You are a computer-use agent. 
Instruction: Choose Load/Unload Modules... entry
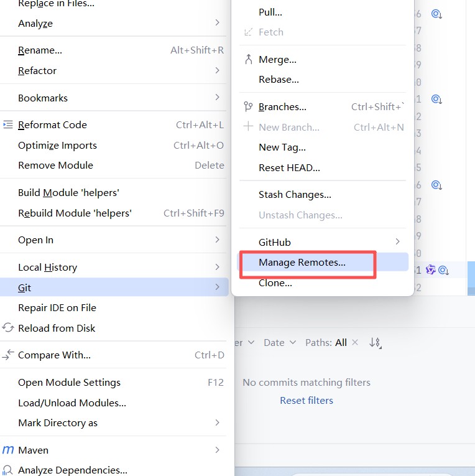coord(114,403)
